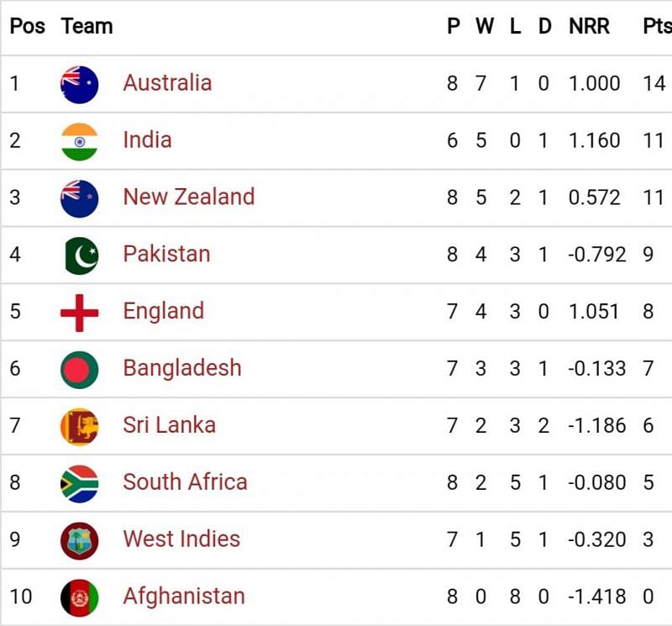672x626 pixels.
Task: Click the Sri Lanka flag icon
Action: (80, 427)
